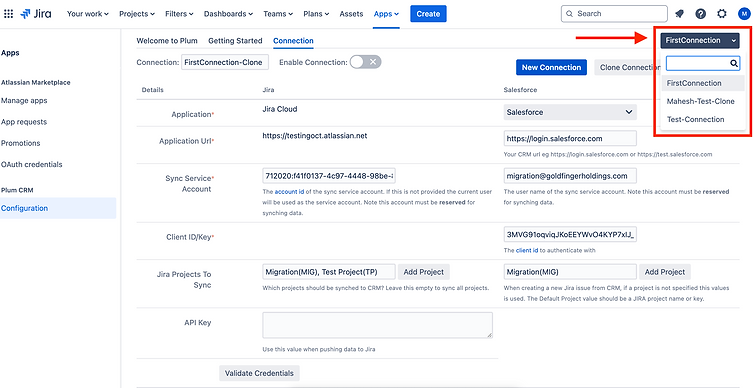Open the account id link

coord(289,192)
